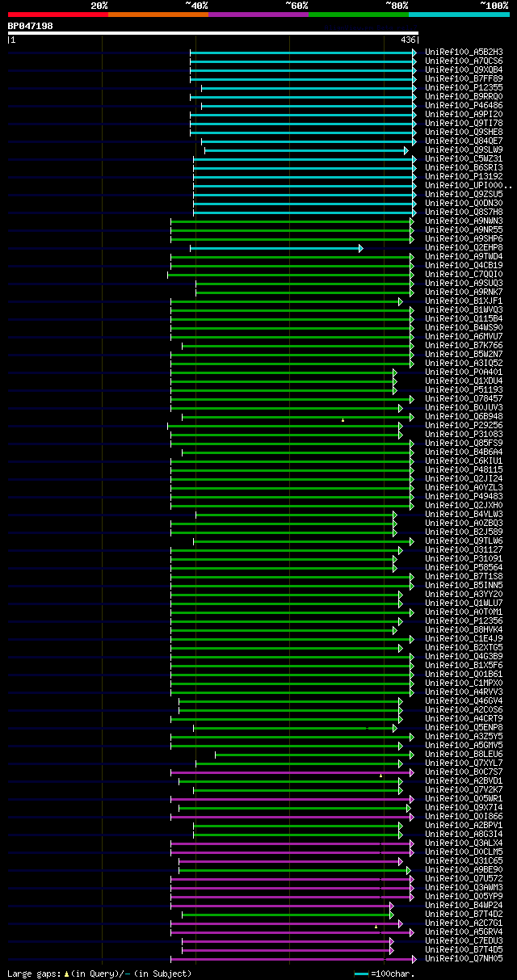Open the UniRef100_Q9XQB4 entry
The width and height of the screenshot is (517, 980).
point(464,69)
